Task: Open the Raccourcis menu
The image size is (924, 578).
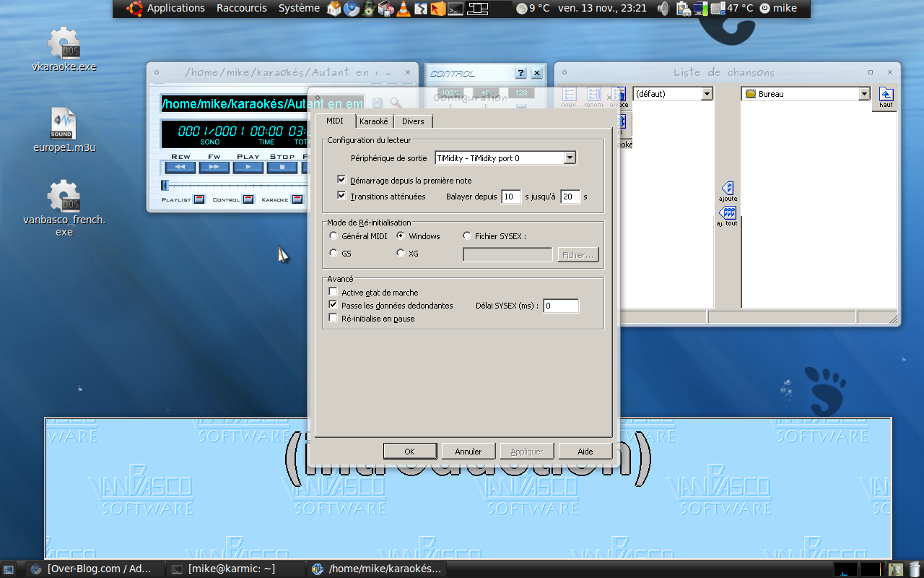Action: pyautogui.click(x=242, y=8)
